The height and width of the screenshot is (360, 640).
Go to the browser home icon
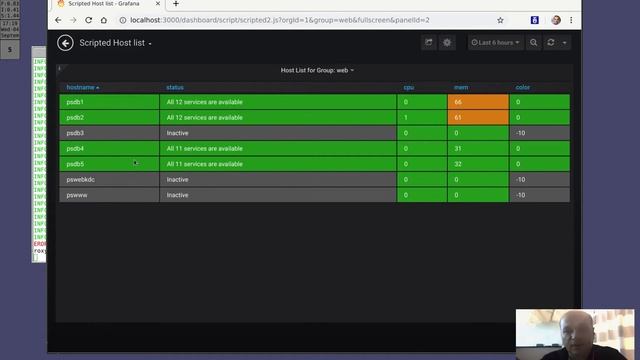(x=104, y=20)
